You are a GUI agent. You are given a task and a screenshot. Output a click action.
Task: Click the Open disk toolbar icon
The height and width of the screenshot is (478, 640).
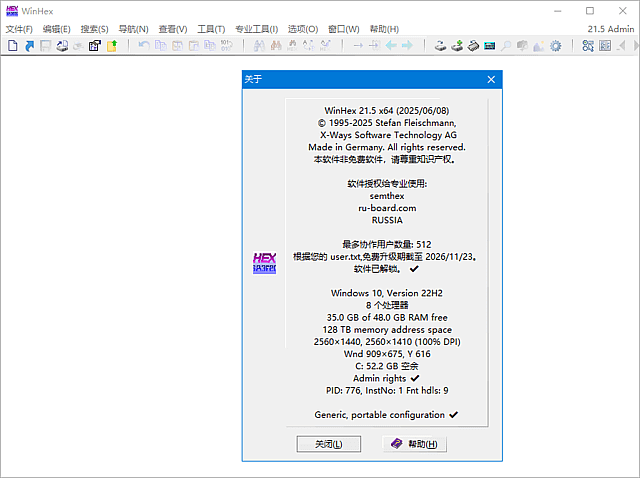coord(442,45)
